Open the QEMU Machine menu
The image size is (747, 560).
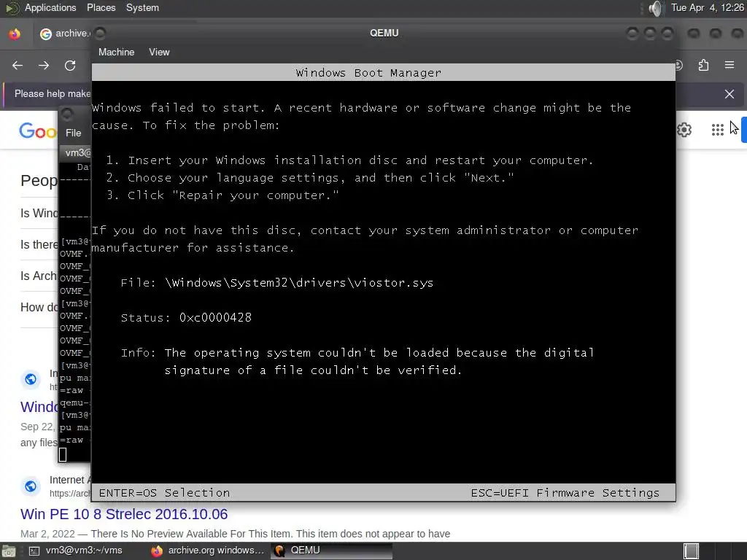116,52
